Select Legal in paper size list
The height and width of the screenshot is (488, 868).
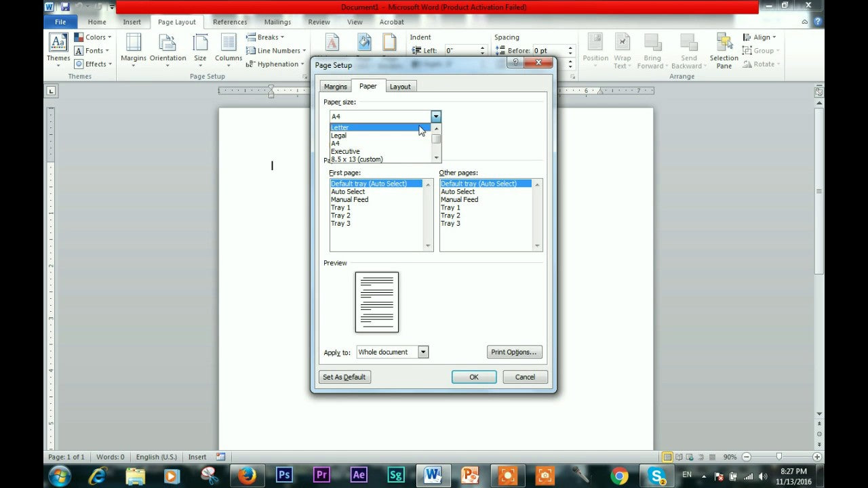click(x=338, y=136)
